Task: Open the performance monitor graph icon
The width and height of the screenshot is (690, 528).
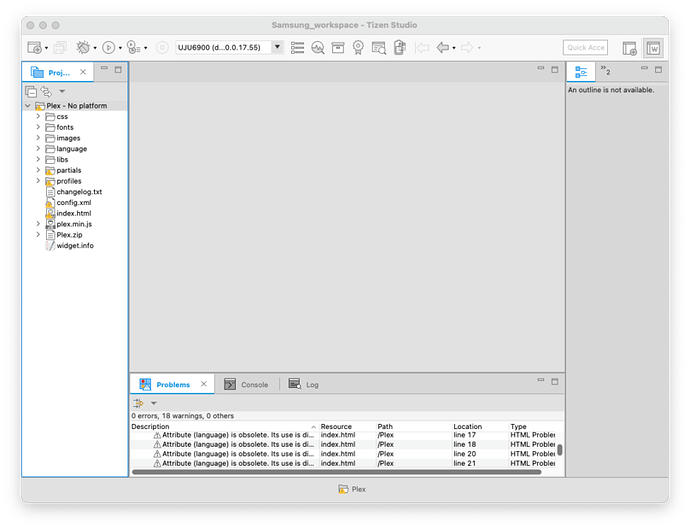Action: click(x=318, y=47)
